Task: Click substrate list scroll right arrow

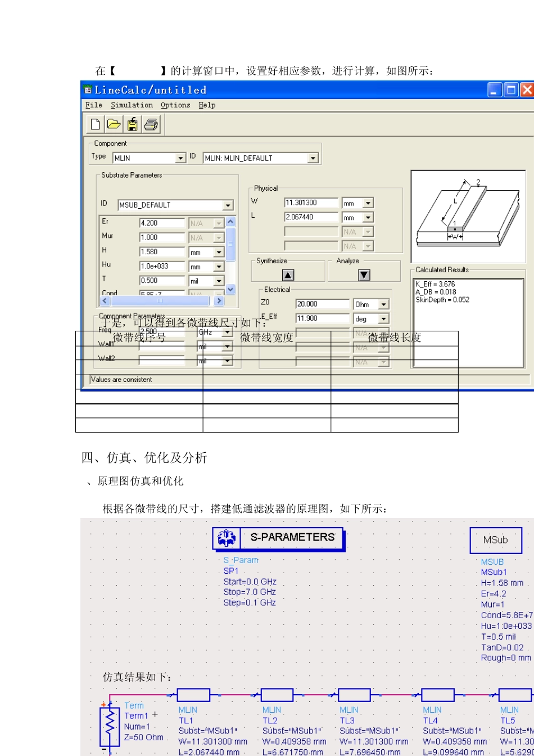Action: pyautogui.click(x=219, y=301)
